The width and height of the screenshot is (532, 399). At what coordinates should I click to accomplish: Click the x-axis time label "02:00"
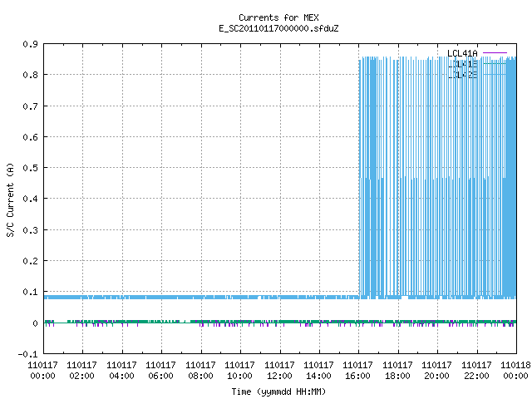click(x=81, y=376)
